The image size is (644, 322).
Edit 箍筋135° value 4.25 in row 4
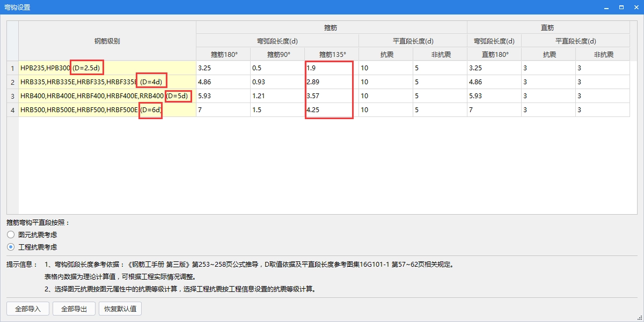pos(331,110)
